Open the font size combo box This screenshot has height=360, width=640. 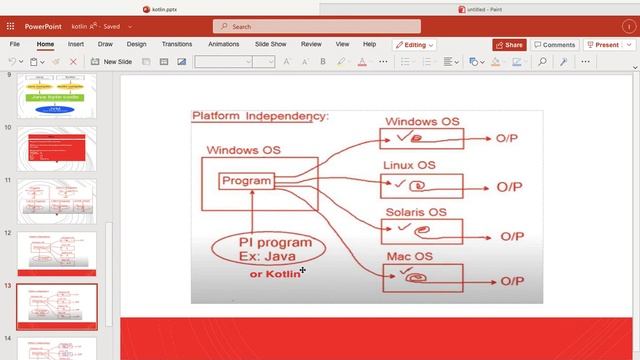click(x=264, y=62)
